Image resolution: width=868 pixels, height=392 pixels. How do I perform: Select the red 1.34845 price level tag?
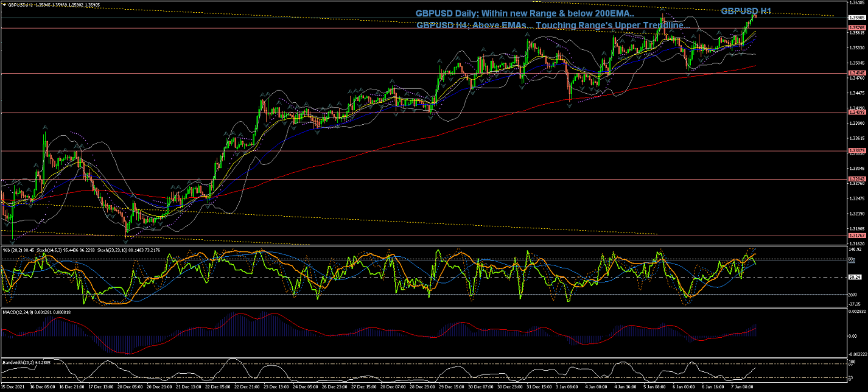click(856, 73)
